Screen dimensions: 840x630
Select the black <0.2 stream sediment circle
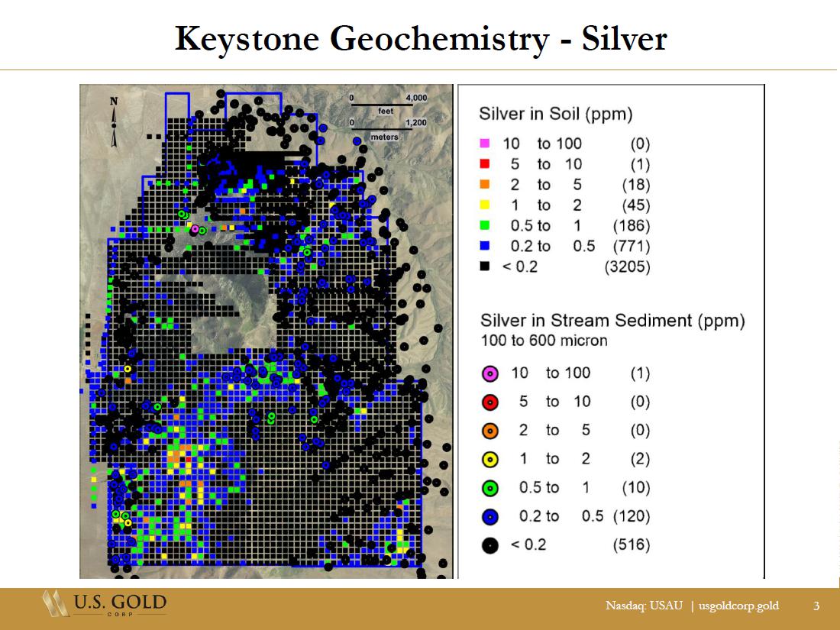tap(490, 545)
